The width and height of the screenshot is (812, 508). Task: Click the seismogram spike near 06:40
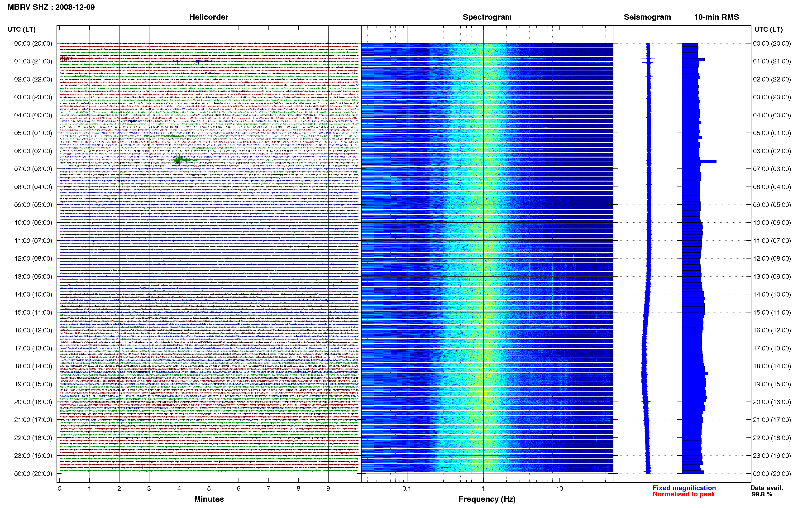(649, 161)
